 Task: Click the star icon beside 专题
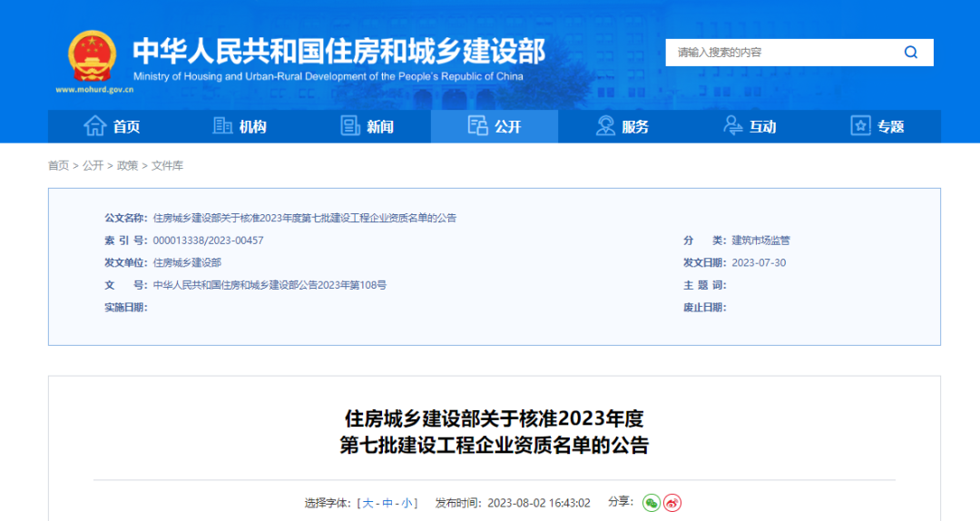pos(860,126)
